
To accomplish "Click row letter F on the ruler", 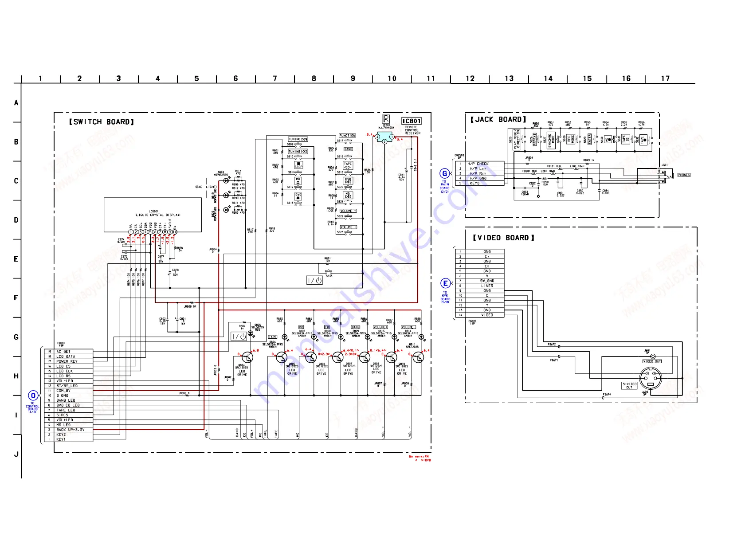I will pos(16,298).
